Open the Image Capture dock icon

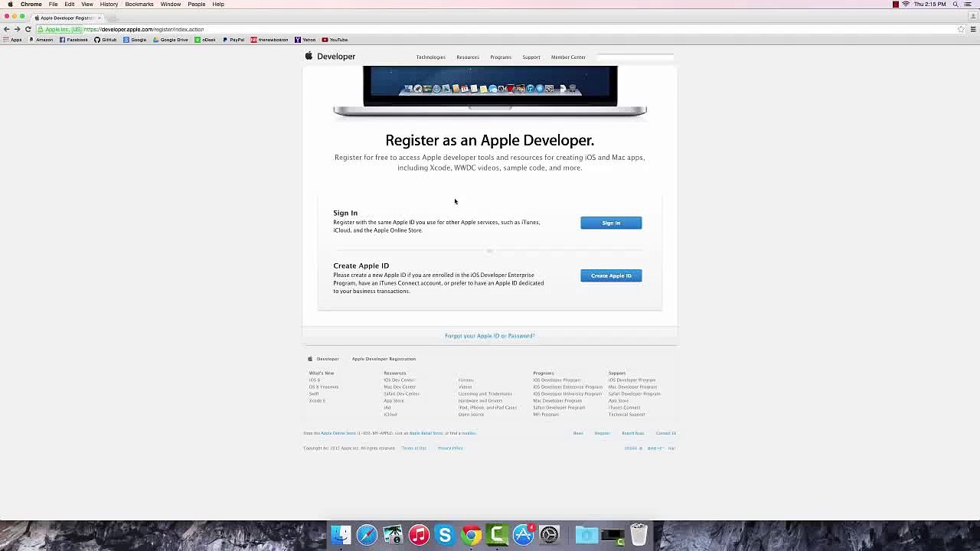click(393, 534)
